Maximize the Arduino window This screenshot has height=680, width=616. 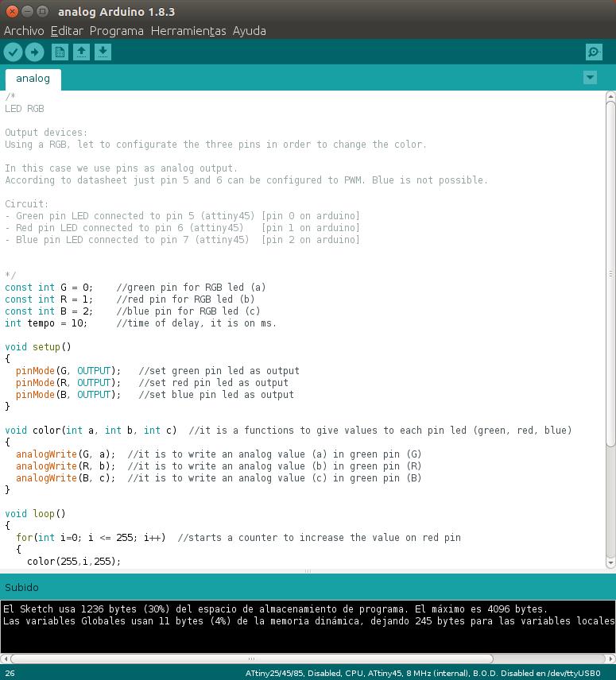(x=42, y=11)
